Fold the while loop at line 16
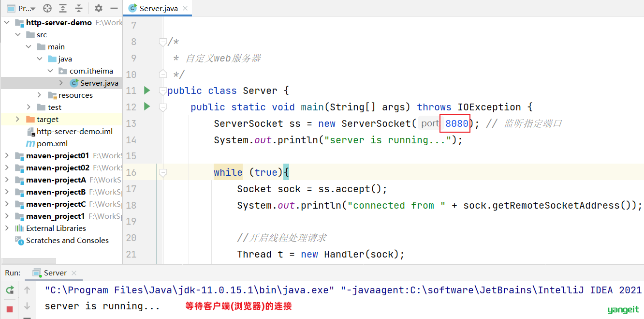Screen dimensions: 644x319 (x=162, y=172)
